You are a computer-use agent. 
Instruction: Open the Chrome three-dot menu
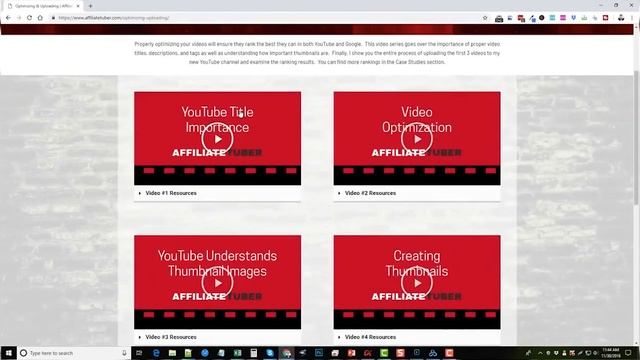click(632, 18)
